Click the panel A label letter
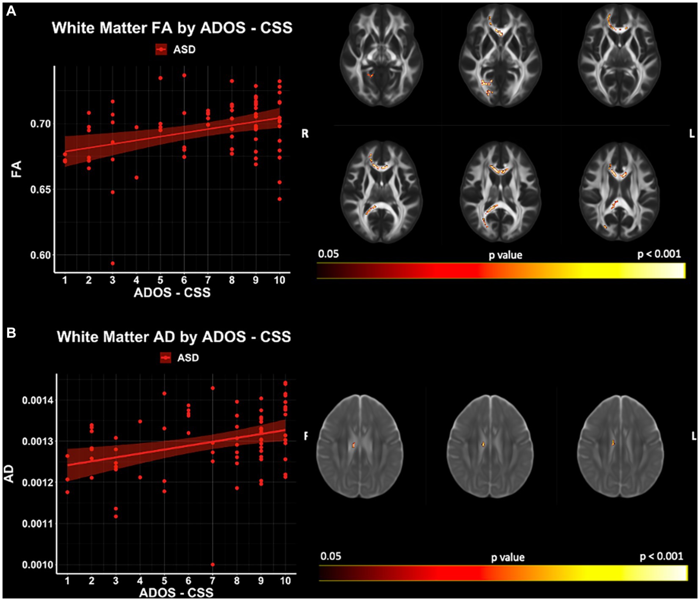This screenshot has width=700, height=601. pyautogui.click(x=11, y=11)
